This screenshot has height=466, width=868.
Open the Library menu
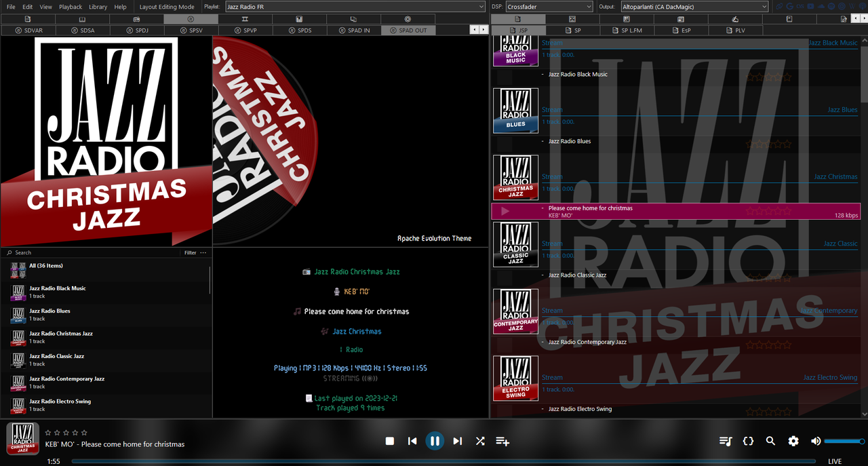98,7
